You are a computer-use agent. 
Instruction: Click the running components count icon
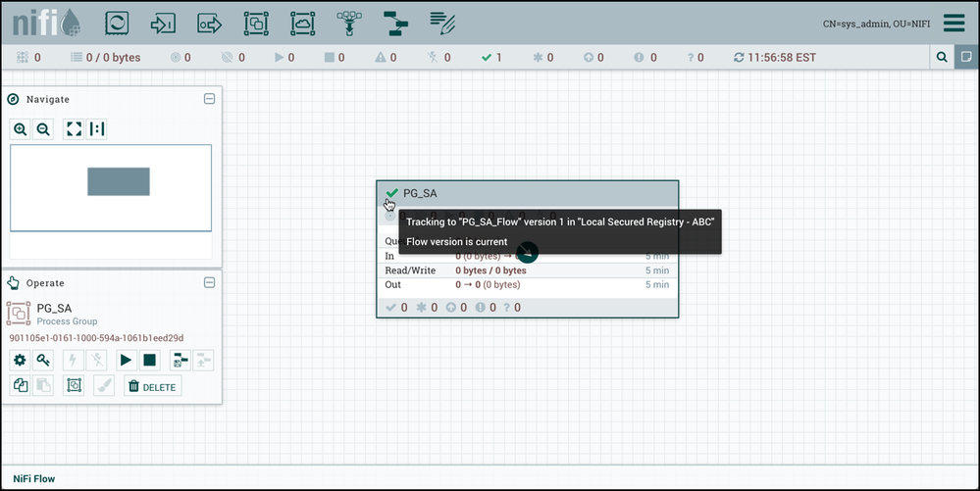279,58
